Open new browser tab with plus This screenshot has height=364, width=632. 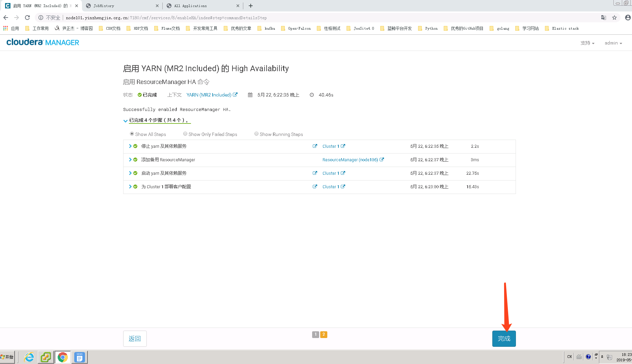tap(251, 6)
